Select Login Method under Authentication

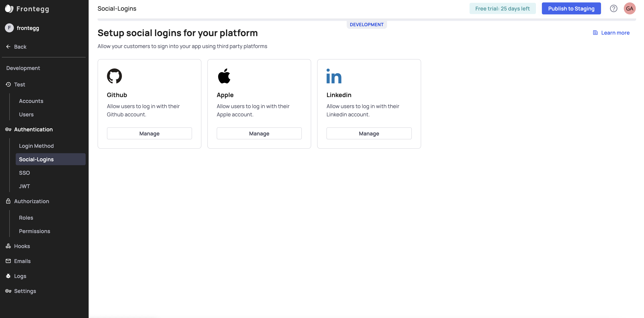(x=36, y=146)
